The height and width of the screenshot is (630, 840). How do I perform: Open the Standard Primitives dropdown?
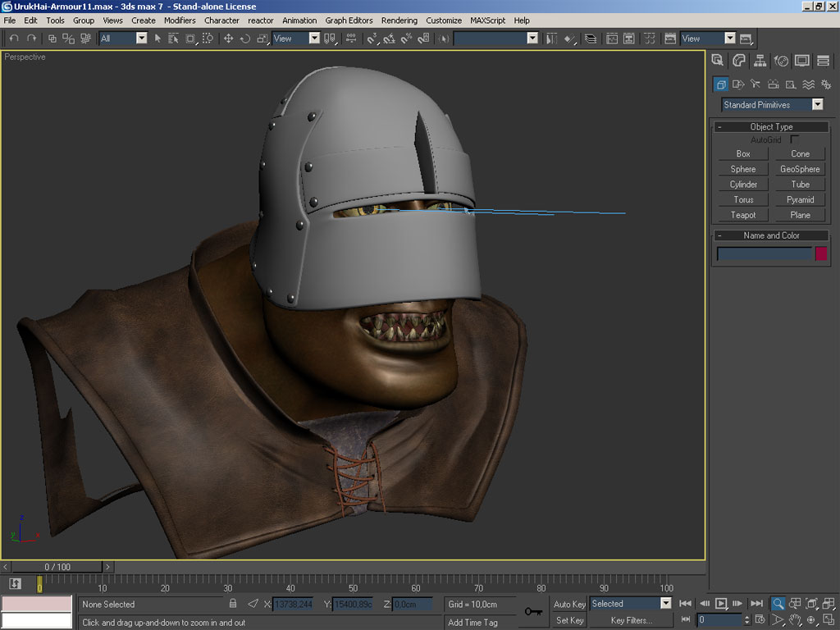point(817,105)
